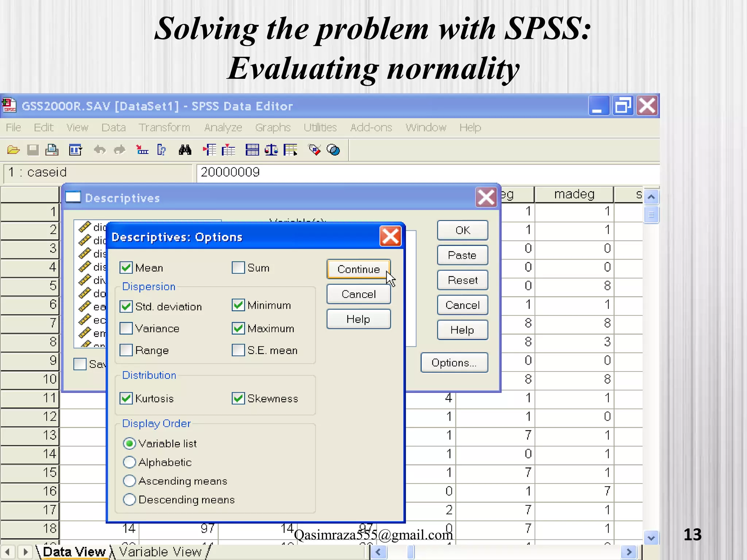Open the Data menu
This screenshot has width=747, height=560.
[113, 127]
